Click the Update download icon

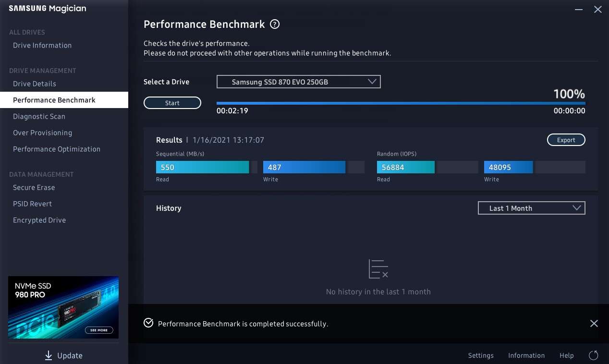[x=49, y=355]
